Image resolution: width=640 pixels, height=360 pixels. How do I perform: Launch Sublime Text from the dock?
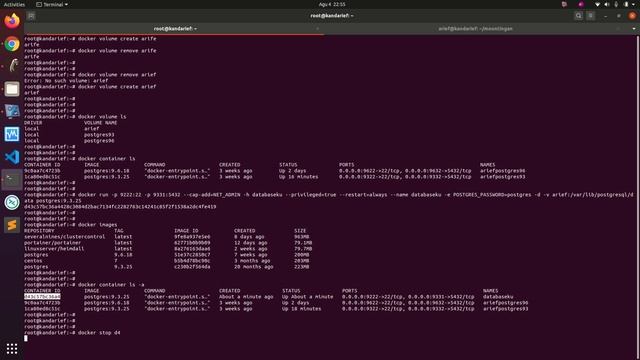click(x=12, y=225)
